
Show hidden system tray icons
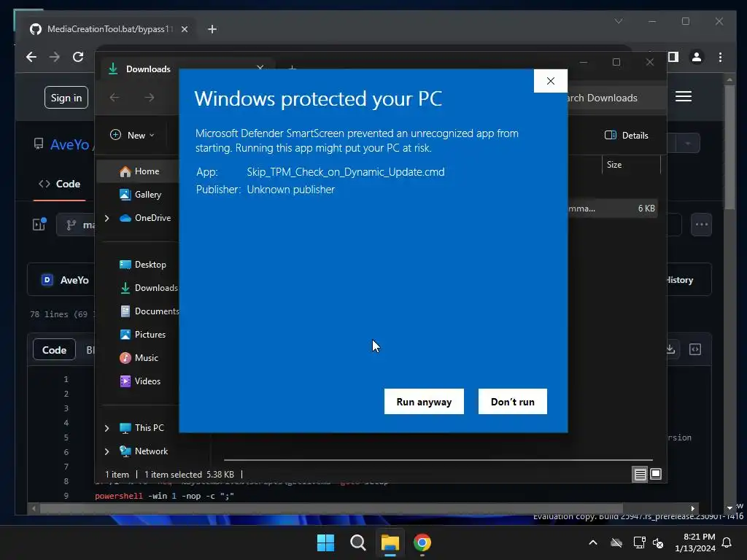[593, 542]
